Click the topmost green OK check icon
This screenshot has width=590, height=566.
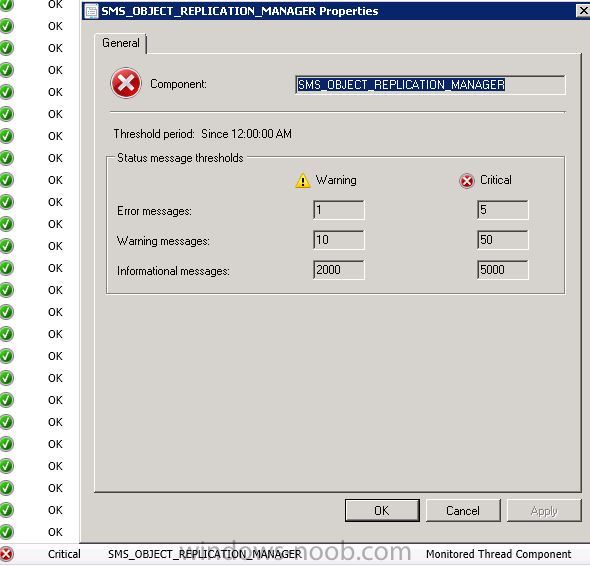[x=6, y=5]
